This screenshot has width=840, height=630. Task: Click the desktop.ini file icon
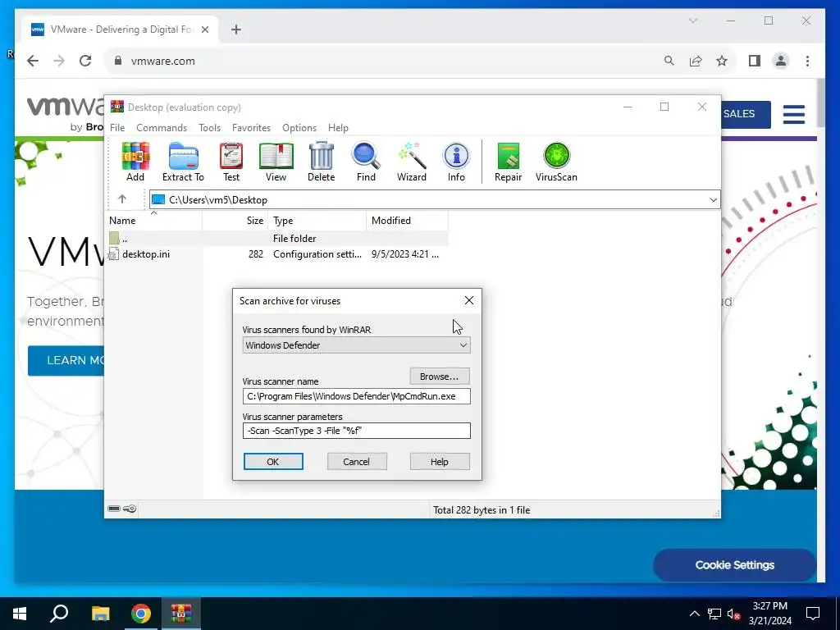click(113, 254)
